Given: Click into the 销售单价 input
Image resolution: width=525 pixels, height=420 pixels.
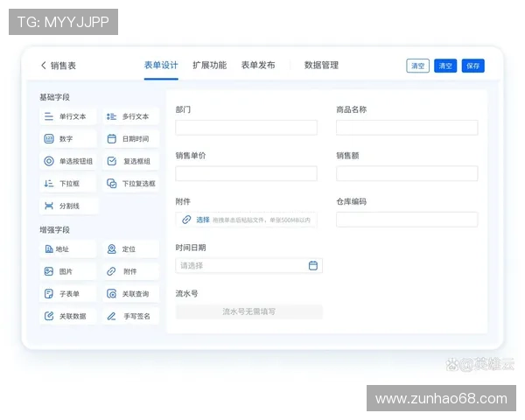Looking at the screenshot, I should 246,173.
